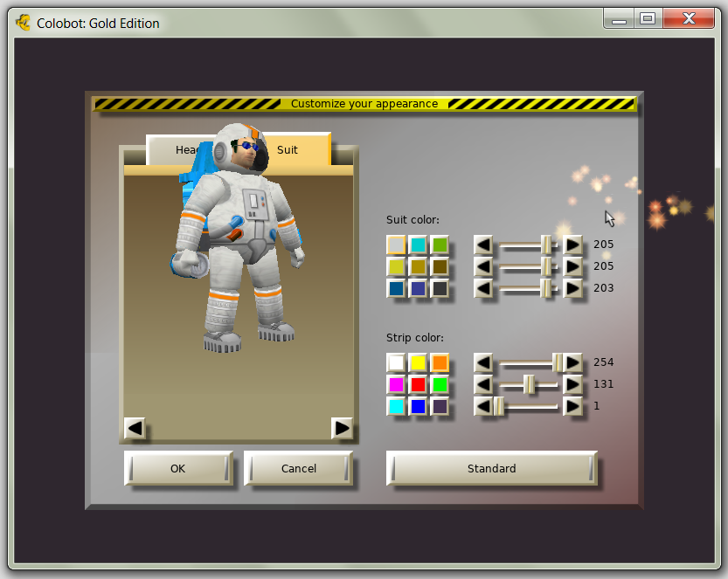Decrease suit red value 205 with left arrow

point(483,245)
